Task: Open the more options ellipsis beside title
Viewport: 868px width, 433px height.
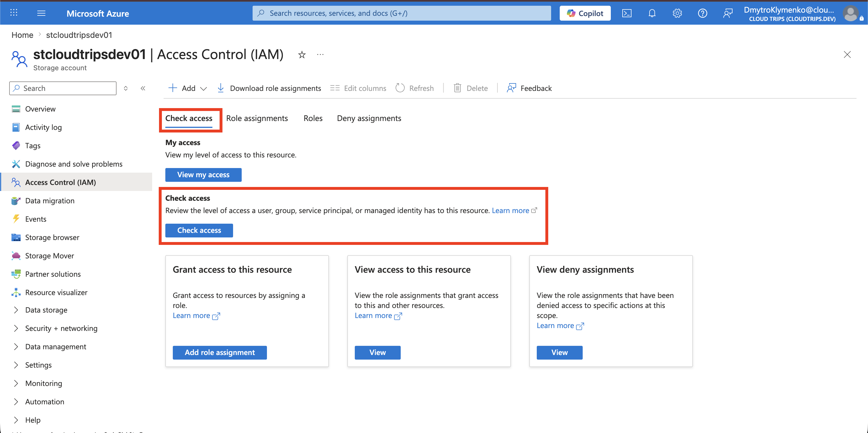Action: [320, 54]
